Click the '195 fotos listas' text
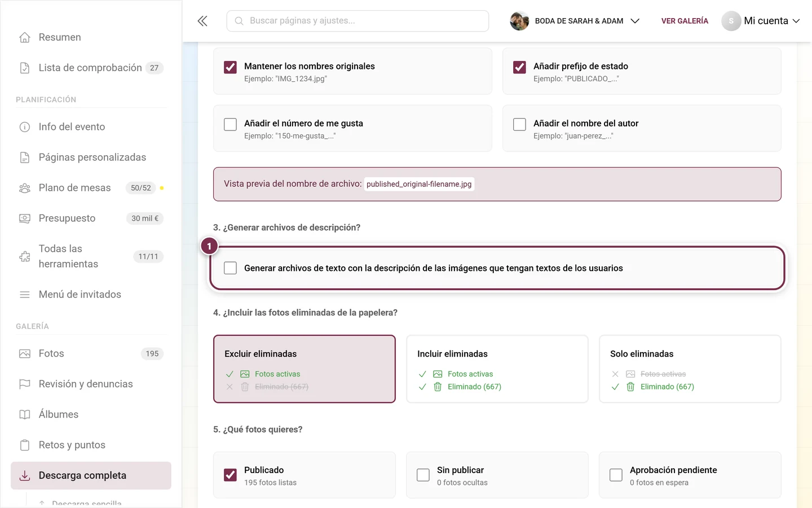The width and height of the screenshot is (812, 508). [x=270, y=483]
